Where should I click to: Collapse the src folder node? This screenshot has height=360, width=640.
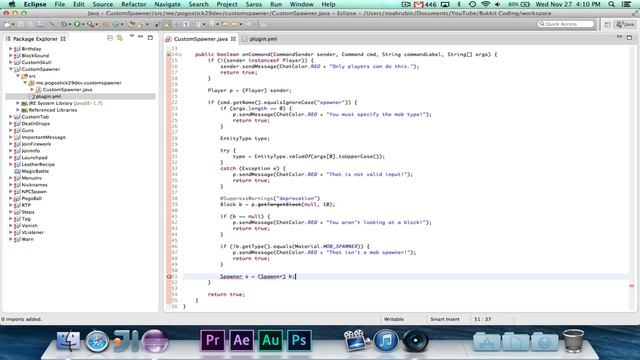(x=18, y=76)
